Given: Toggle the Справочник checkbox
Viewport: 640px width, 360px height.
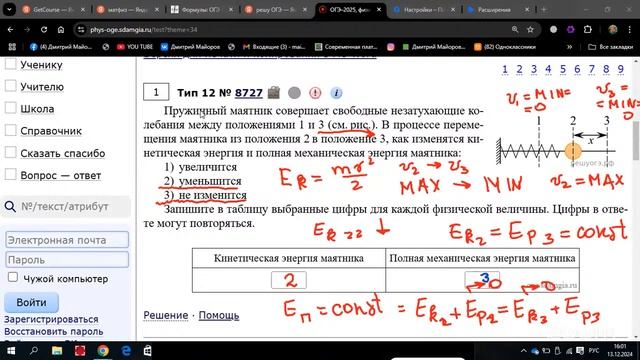Looking at the screenshot, I should pyautogui.click(x=11, y=130).
